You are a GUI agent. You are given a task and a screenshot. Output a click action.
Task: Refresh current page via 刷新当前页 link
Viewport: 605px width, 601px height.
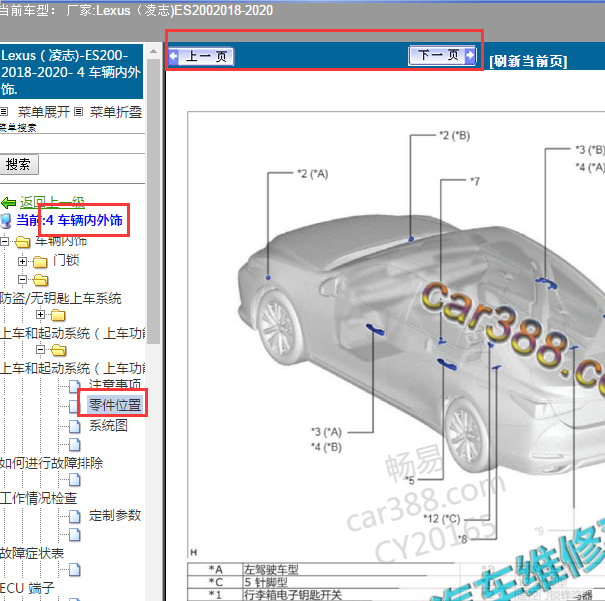coord(528,61)
